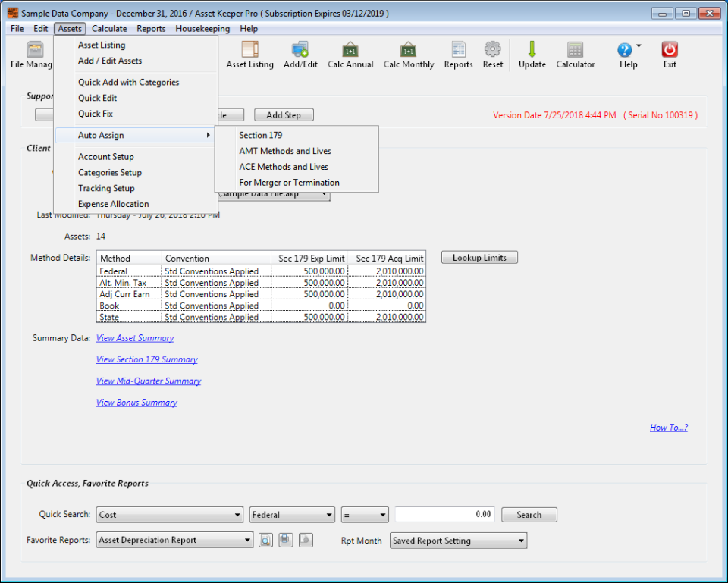This screenshot has width=728, height=583.
Task: Click inside the Quick Search value field
Action: [x=444, y=514]
